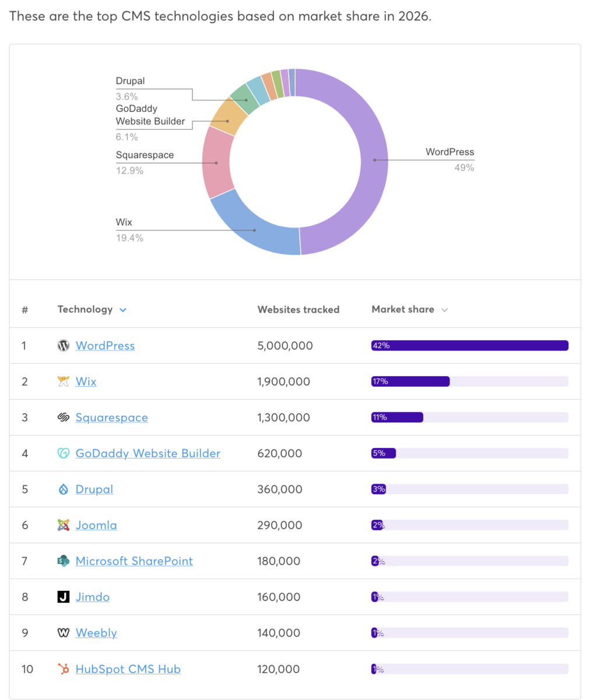Screen dimensions: 594x700
Task: Open the Weebly technology link
Action: [x=96, y=633]
